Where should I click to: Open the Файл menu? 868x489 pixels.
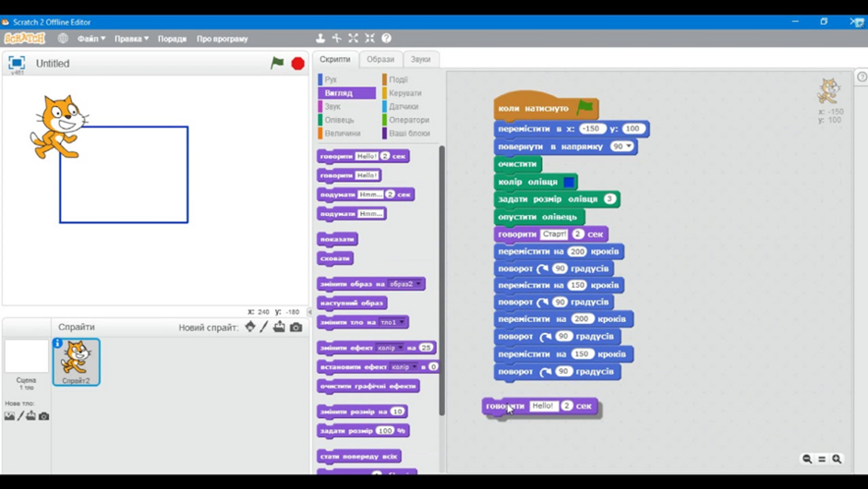pos(90,39)
